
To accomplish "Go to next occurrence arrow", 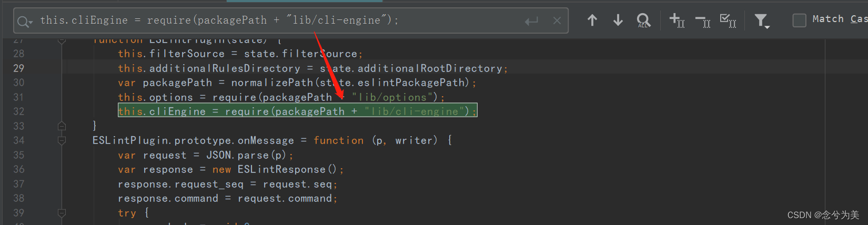I will (618, 21).
